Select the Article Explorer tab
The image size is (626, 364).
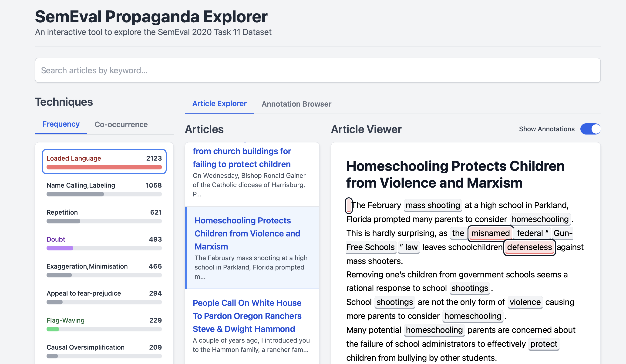pyautogui.click(x=219, y=104)
